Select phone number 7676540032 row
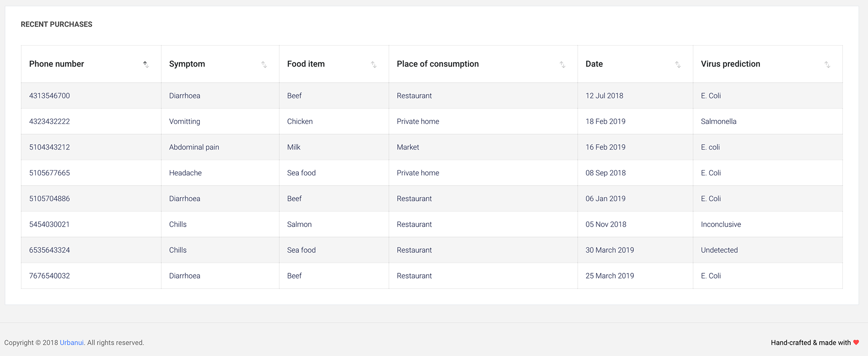This screenshot has width=868, height=356. (50, 276)
